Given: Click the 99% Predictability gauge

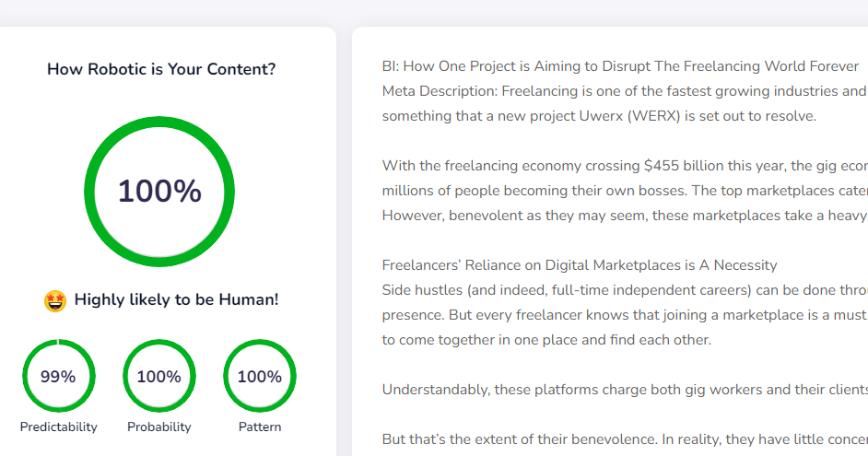Looking at the screenshot, I should 58,376.
